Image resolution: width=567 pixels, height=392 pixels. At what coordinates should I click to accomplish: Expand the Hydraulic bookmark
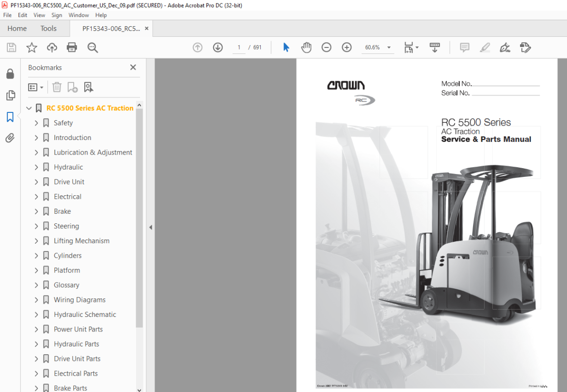(x=36, y=167)
